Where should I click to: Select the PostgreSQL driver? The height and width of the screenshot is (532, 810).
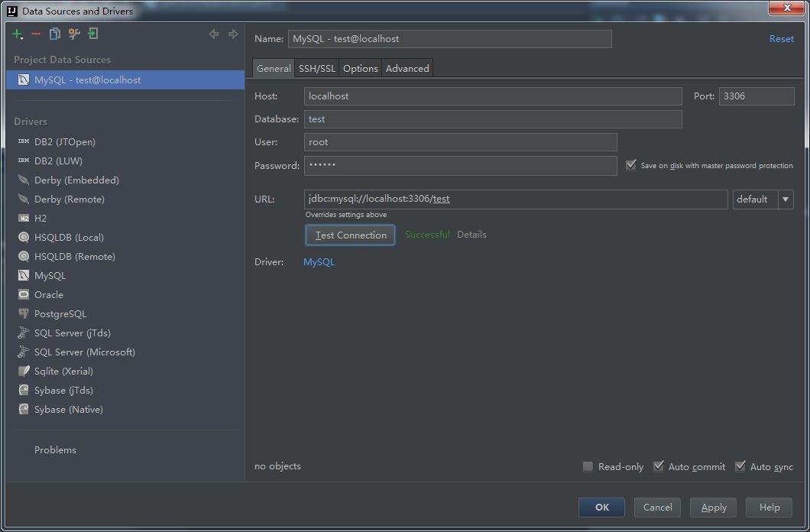[x=60, y=313]
